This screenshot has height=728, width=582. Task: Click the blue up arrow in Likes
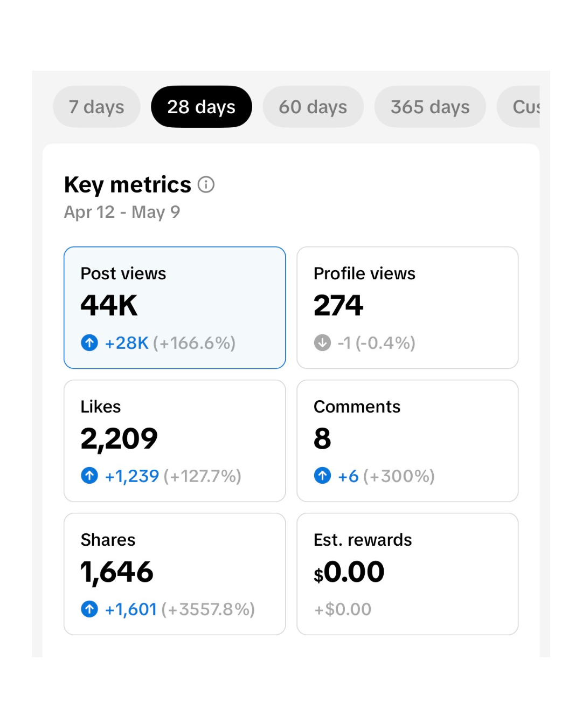click(89, 476)
